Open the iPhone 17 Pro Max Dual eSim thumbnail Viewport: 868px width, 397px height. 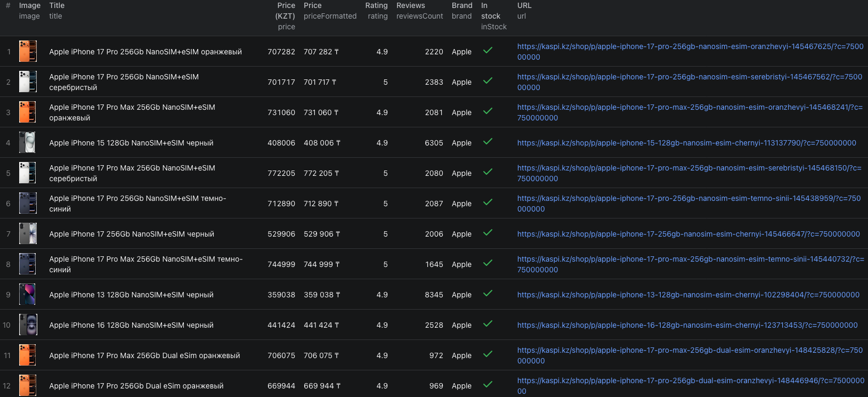28,355
